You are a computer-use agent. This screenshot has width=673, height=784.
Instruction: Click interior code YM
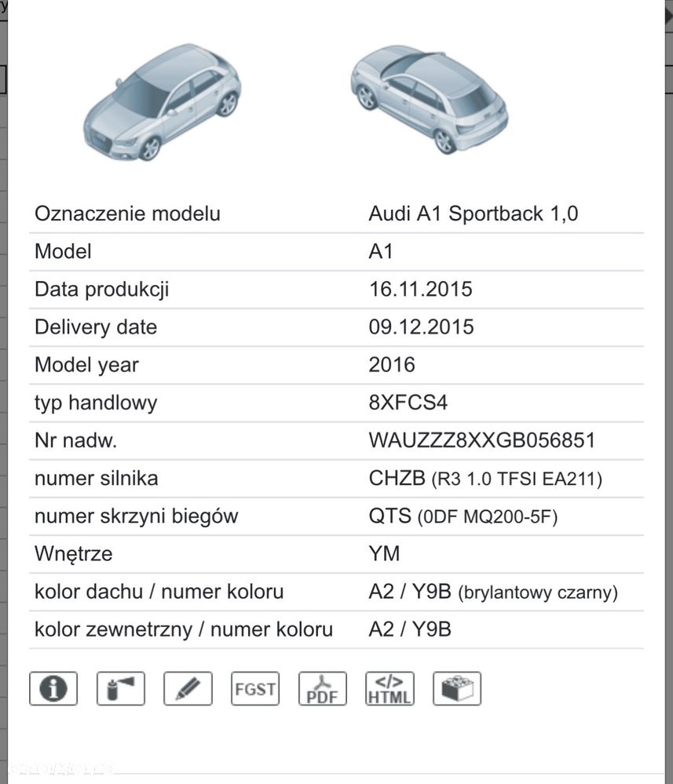[x=384, y=553]
